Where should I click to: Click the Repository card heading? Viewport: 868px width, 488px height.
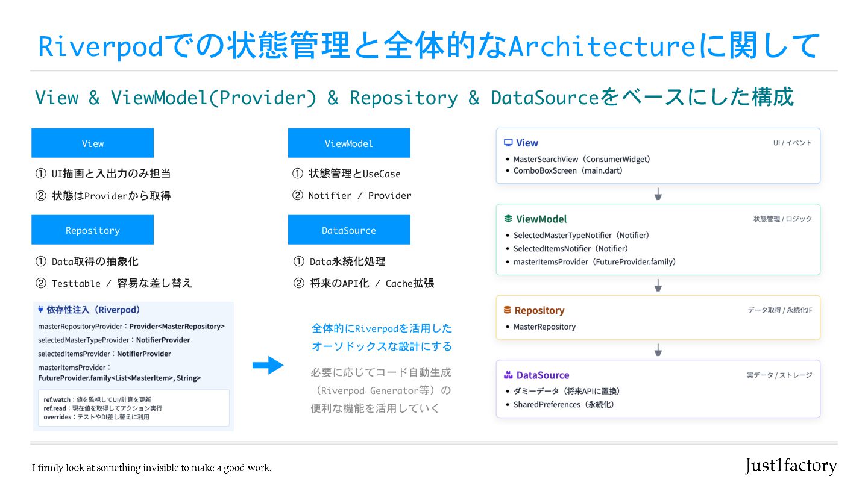pos(539,310)
